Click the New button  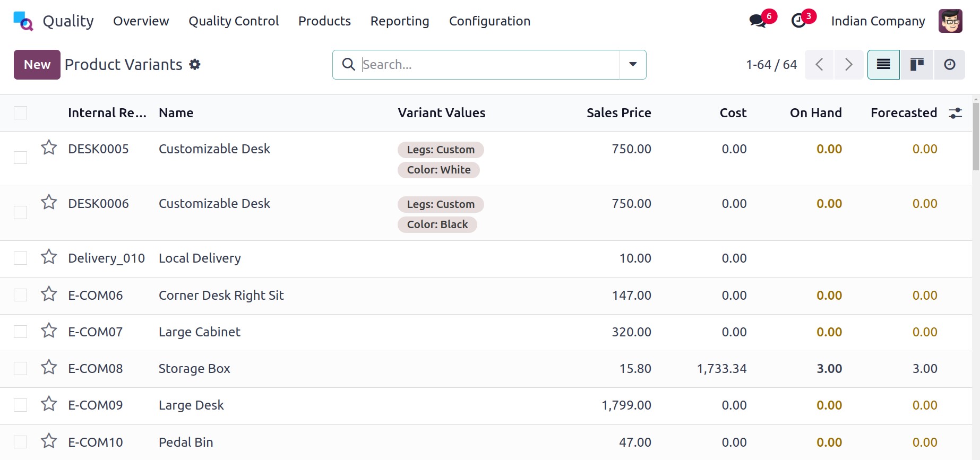pos(37,65)
